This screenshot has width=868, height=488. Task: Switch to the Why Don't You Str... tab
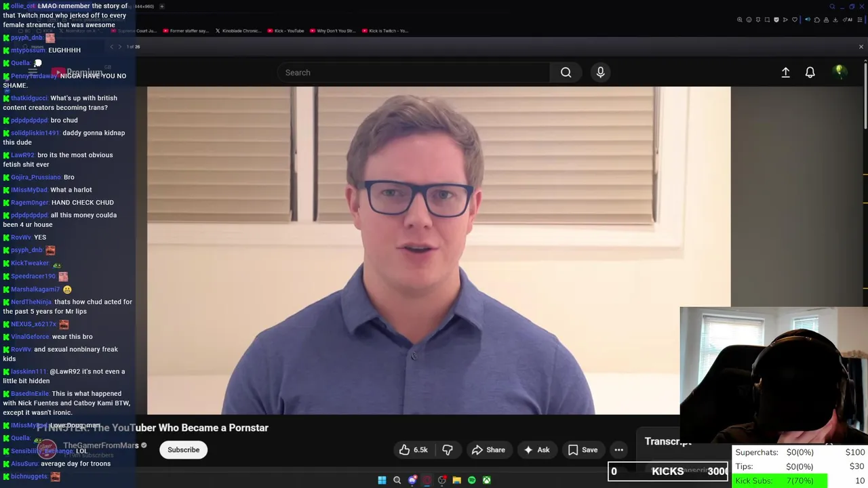(332, 30)
